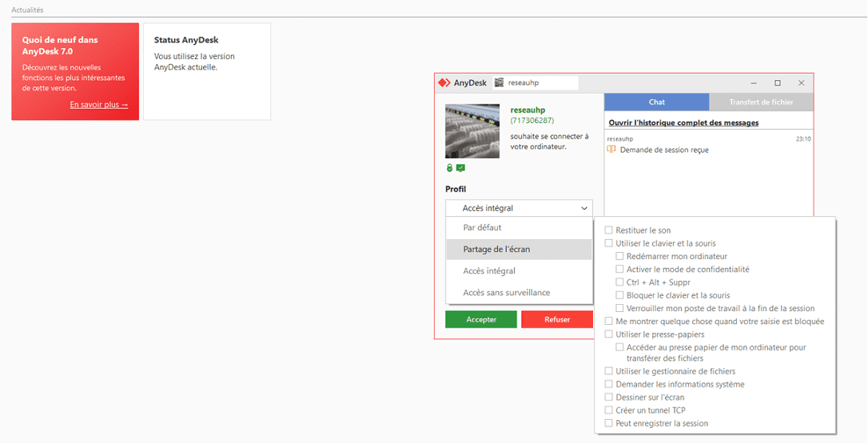Tick Utiliser le gestionnaire de fichiers
The height and width of the screenshot is (448, 868).
pos(609,371)
